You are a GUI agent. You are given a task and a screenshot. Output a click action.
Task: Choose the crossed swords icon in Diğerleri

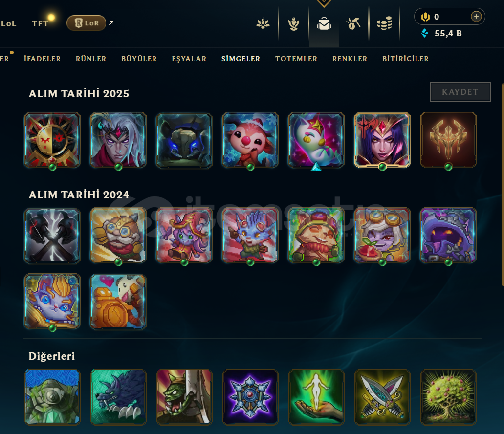click(382, 397)
